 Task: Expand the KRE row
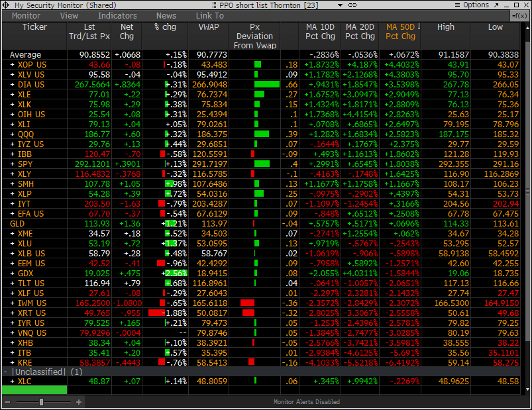click(x=13, y=362)
